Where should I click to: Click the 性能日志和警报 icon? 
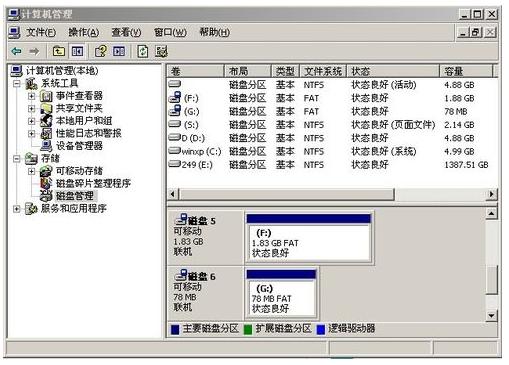click(46, 134)
